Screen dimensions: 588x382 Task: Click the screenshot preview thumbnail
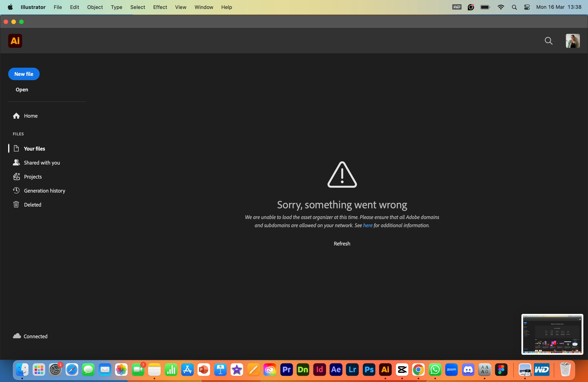tap(552, 334)
